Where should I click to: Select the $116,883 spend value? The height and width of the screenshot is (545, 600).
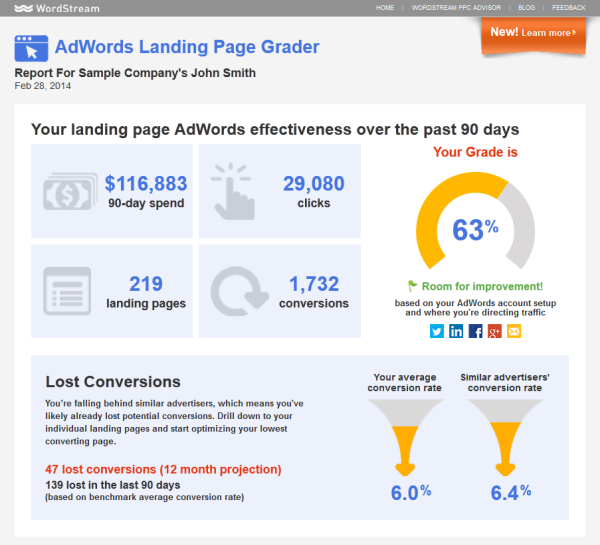coord(146,184)
